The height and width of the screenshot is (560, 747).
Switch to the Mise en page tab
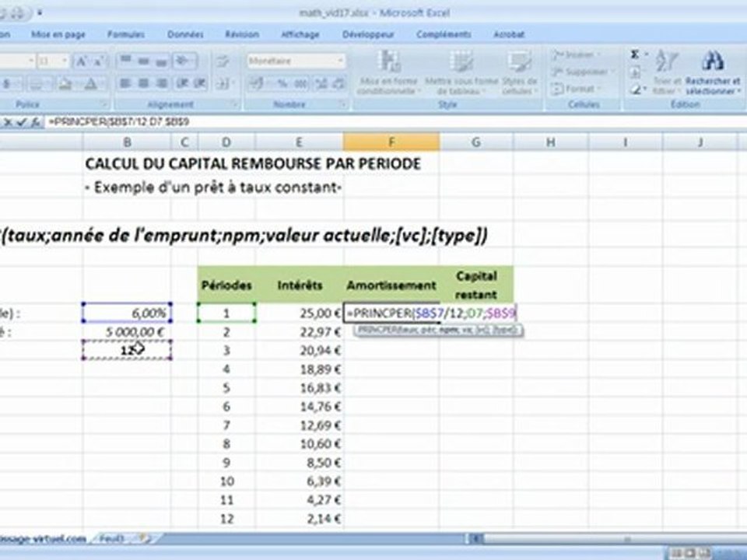click(58, 34)
